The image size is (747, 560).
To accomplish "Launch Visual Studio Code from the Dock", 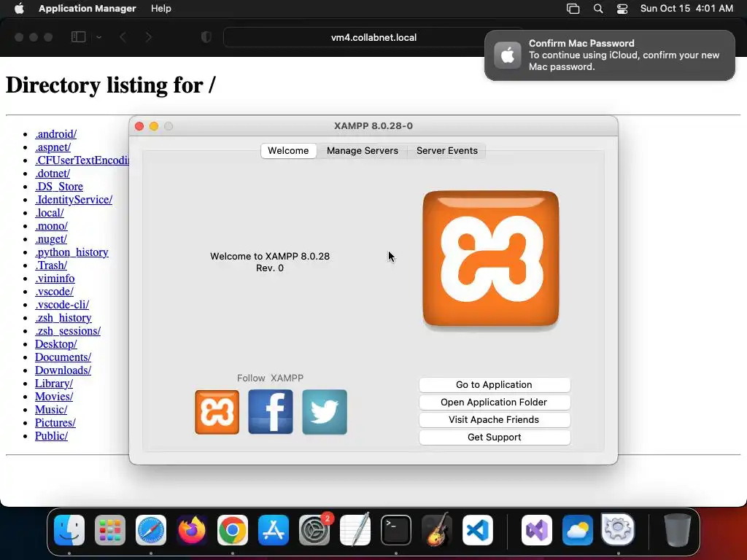I will pyautogui.click(x=477, y=530).
